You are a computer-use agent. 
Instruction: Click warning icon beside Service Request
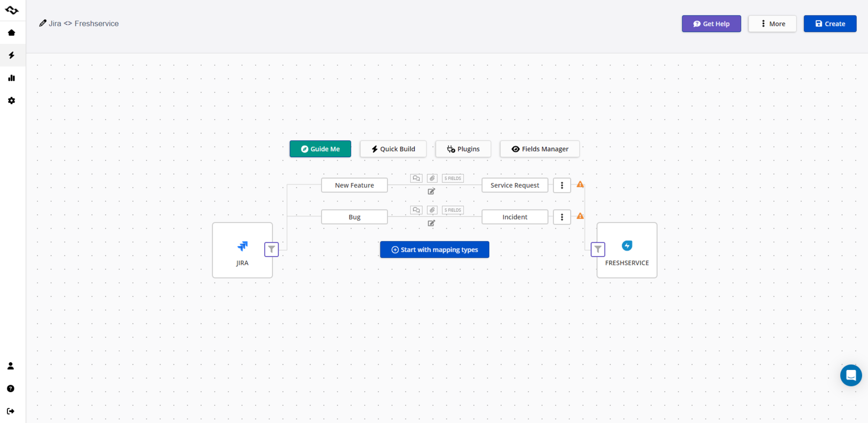pyautogui.click(x=580, y=184)
